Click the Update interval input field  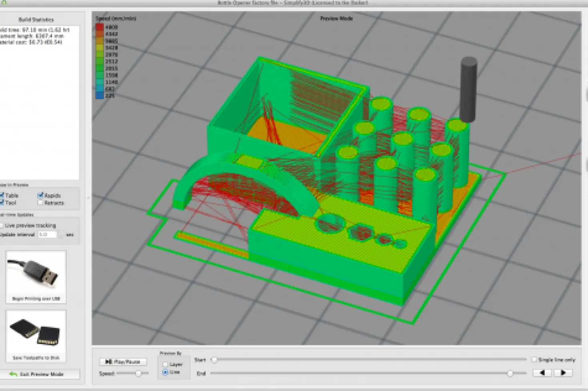click(48, 235)
